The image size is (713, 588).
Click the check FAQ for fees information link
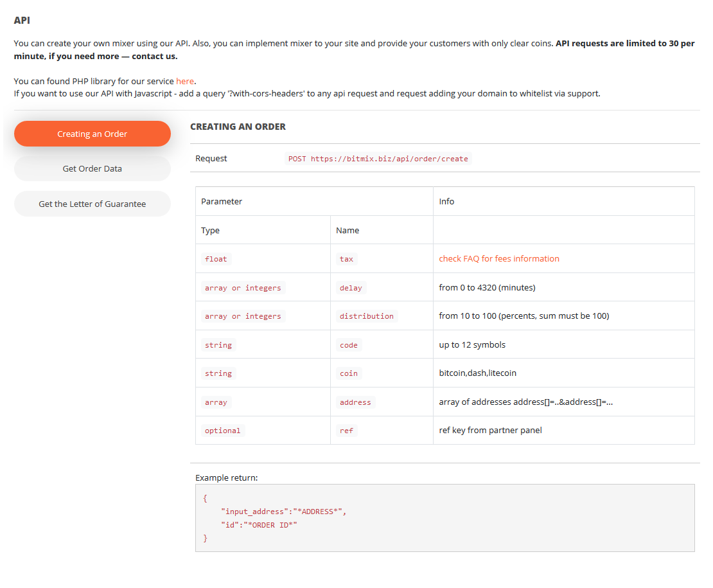pyautogui.click(x=498, y=258)
